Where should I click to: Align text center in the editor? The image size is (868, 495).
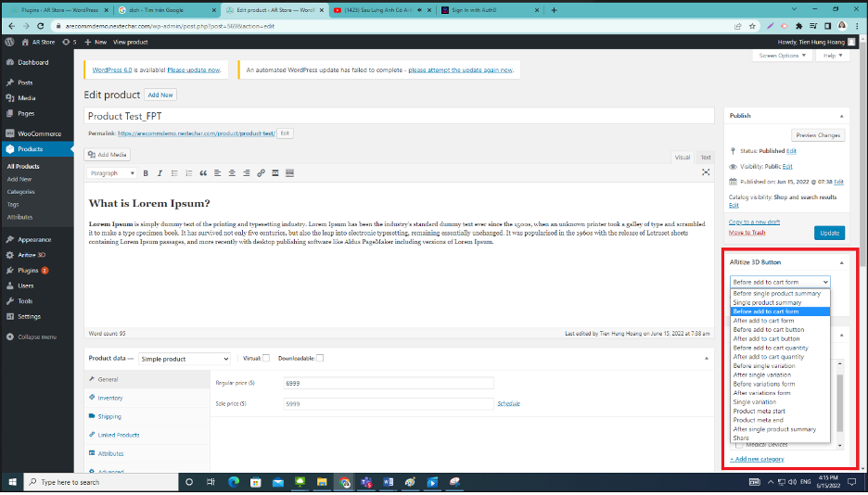pyautogui.click(x=232, y=173)
